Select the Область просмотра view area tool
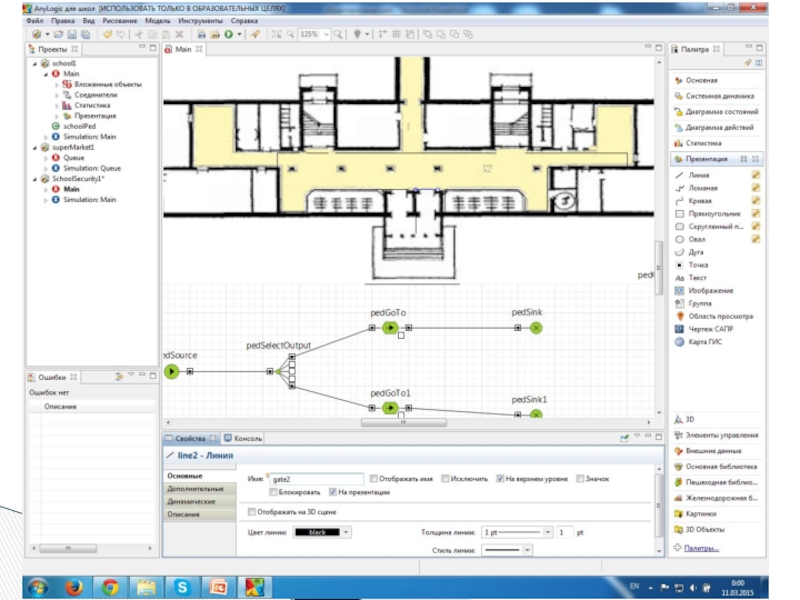Image resolution: width=800 pixels, height=600 pixels. (720, 316)
